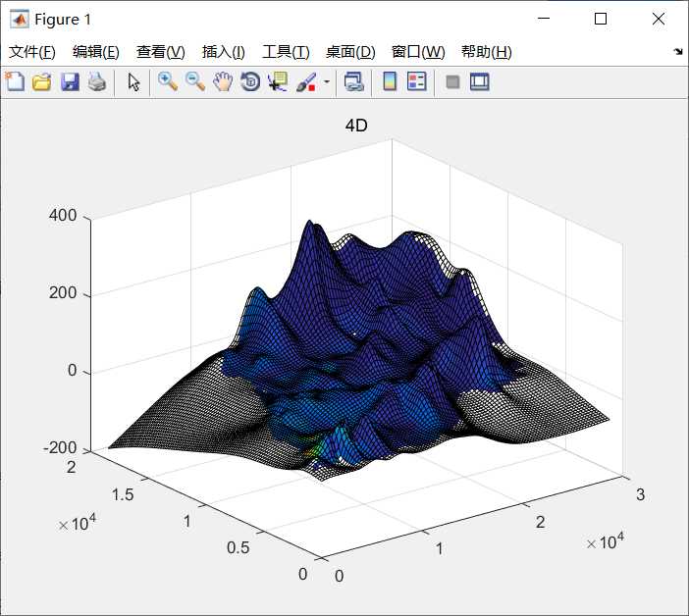689x616 pixels.
Task: Save the figure with the floppy icon
Action: point(70,82)
